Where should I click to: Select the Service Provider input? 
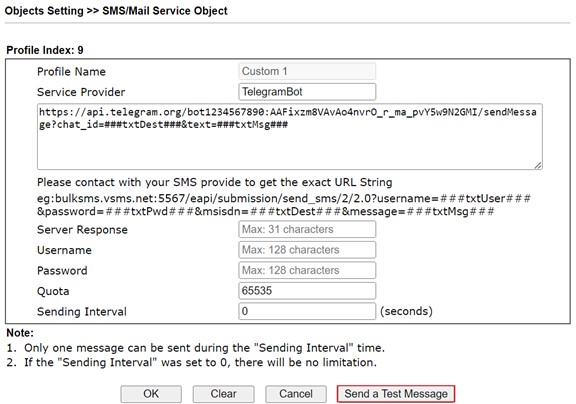tap(307, 92)
